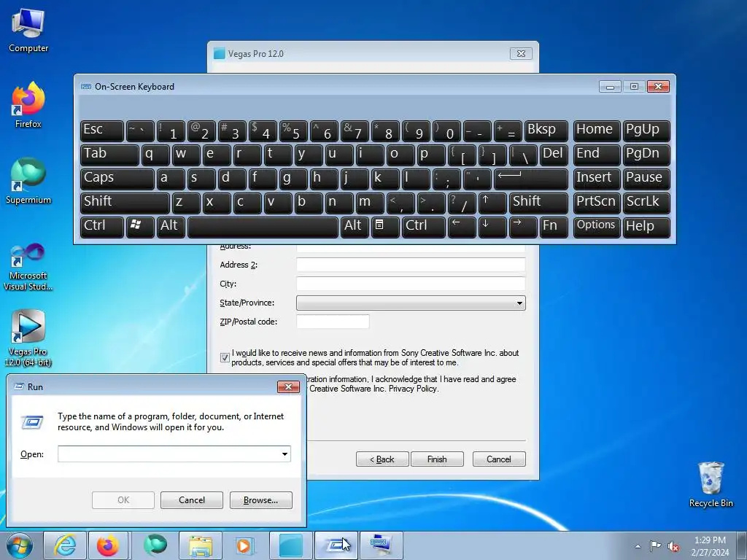Click the right arrow key on keyboard

pyautogui.click(x=523, y=227)
